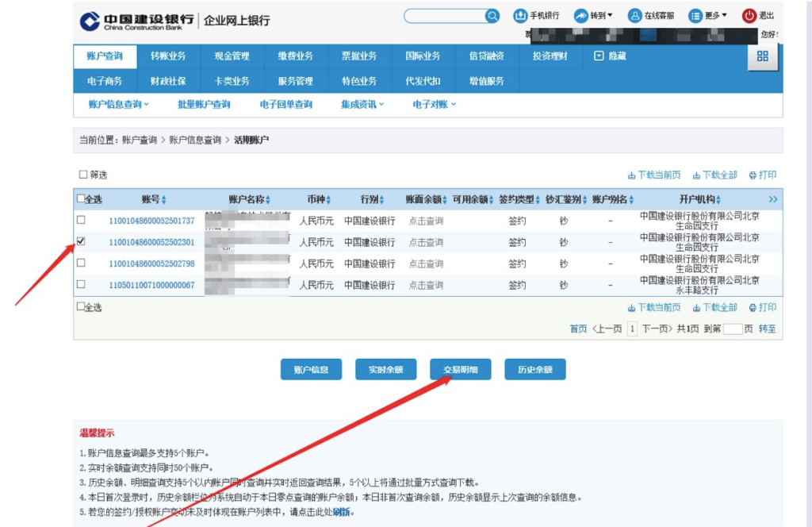This screenshot has width=812, height=527.
Task: Click the 隐藏 menu icon
Action: click(599, 56)
